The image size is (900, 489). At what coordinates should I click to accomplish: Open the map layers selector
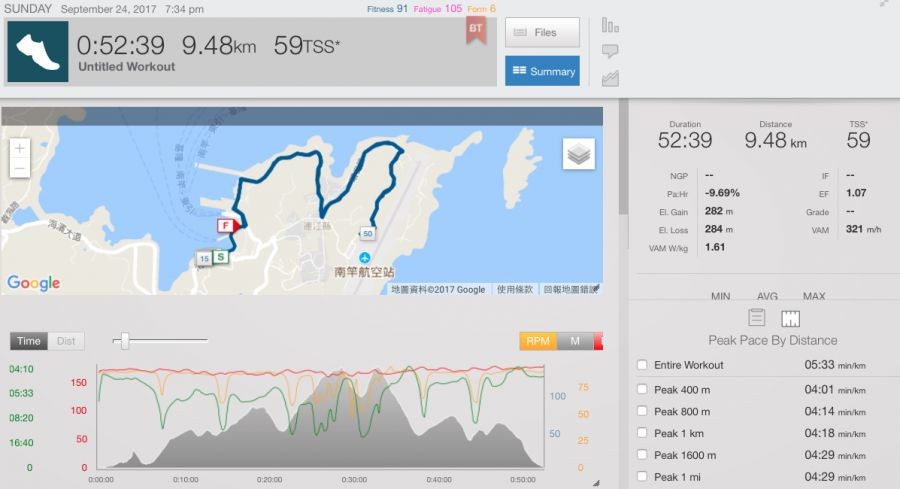click(578, 153)
